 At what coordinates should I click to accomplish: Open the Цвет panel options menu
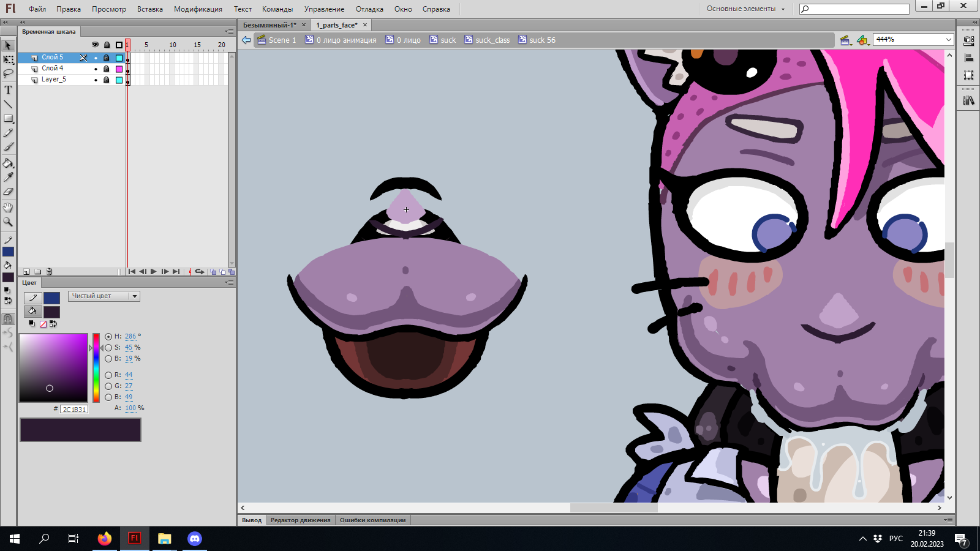pos(229,282)
